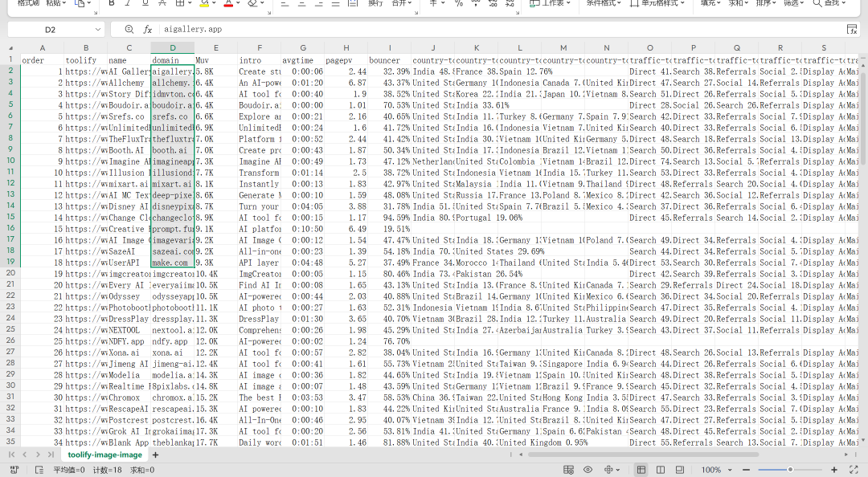868x477 pixels.
Task: Switch to normal view icon
Action: (641, 470)
